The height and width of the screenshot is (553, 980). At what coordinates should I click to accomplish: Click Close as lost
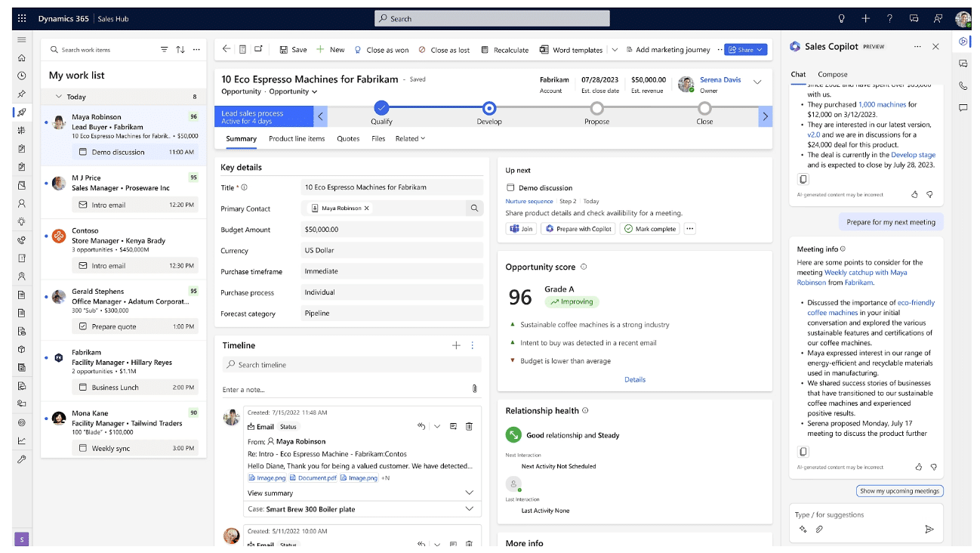pyautogui.click(x=444, y=49)
